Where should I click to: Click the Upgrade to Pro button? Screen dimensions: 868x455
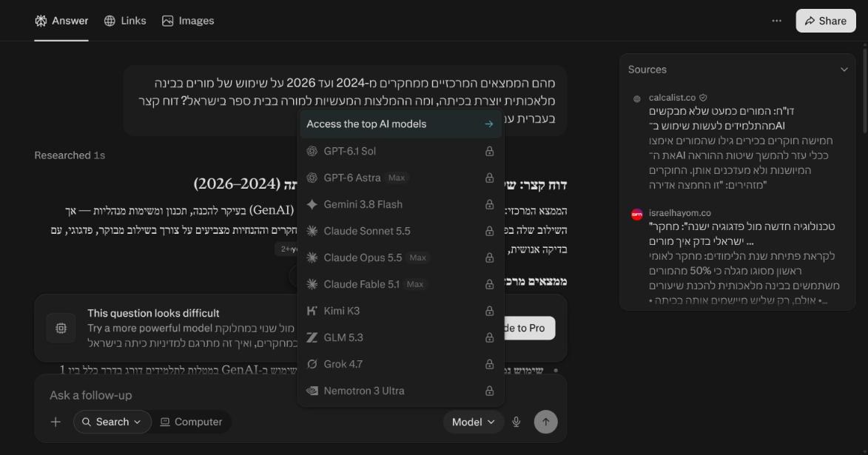point(528,328)
